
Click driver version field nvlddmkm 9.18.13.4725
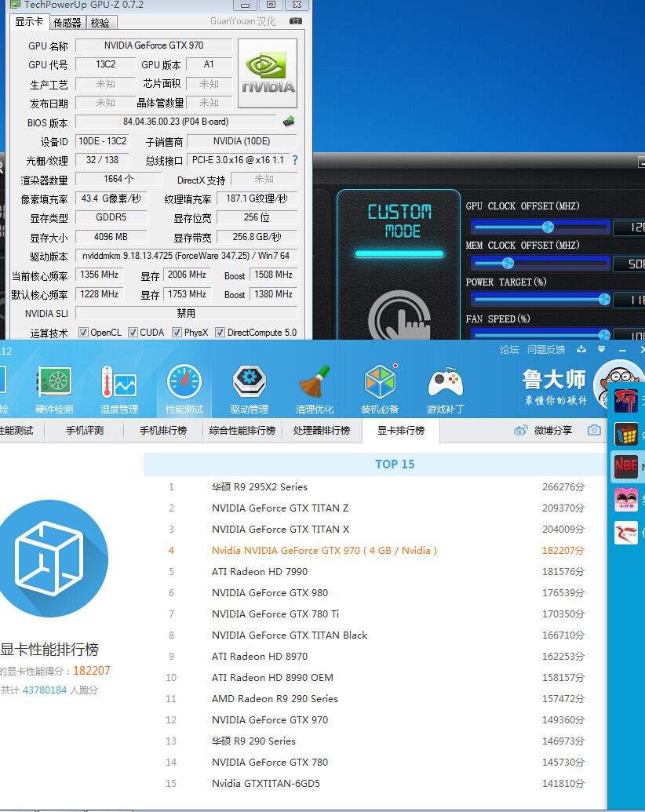coord(186,256)
